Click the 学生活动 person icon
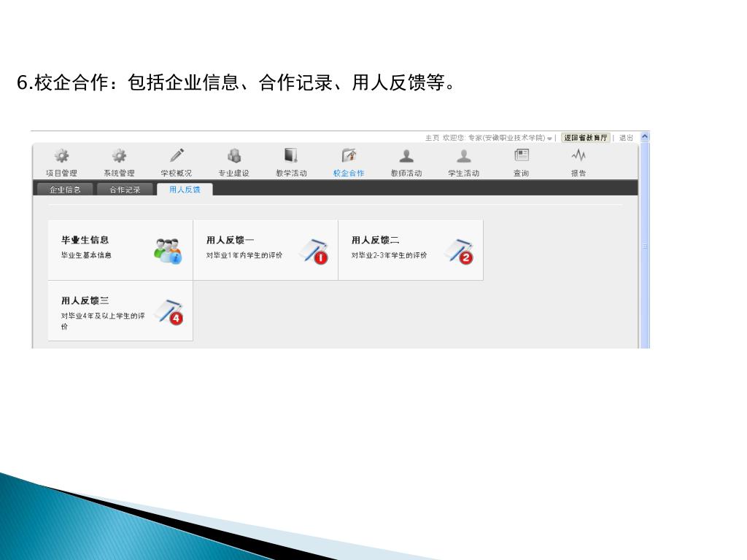The image size is (747, 560). [463, 156]
